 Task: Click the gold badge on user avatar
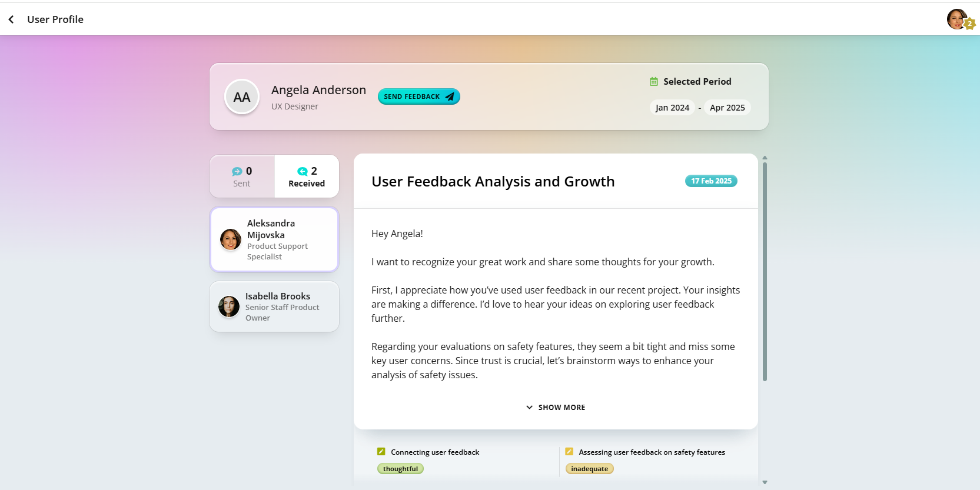(969, 24)
